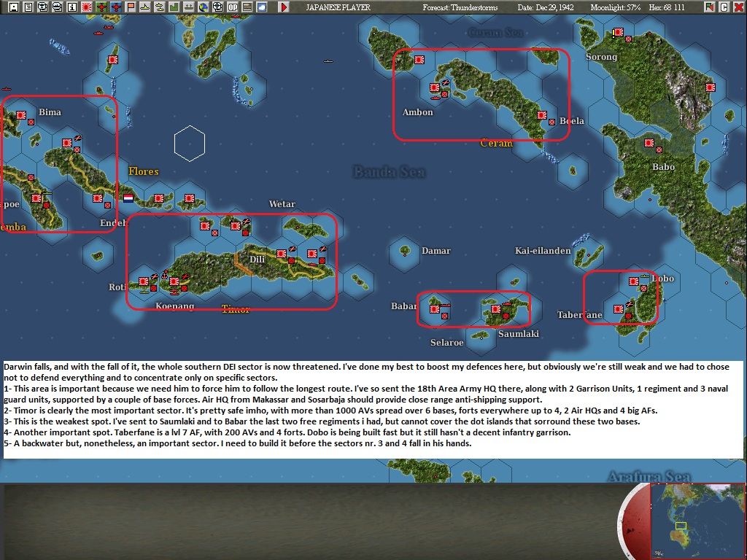
Task: Select the land unit marker at Boela
Action: coord(551,122)
